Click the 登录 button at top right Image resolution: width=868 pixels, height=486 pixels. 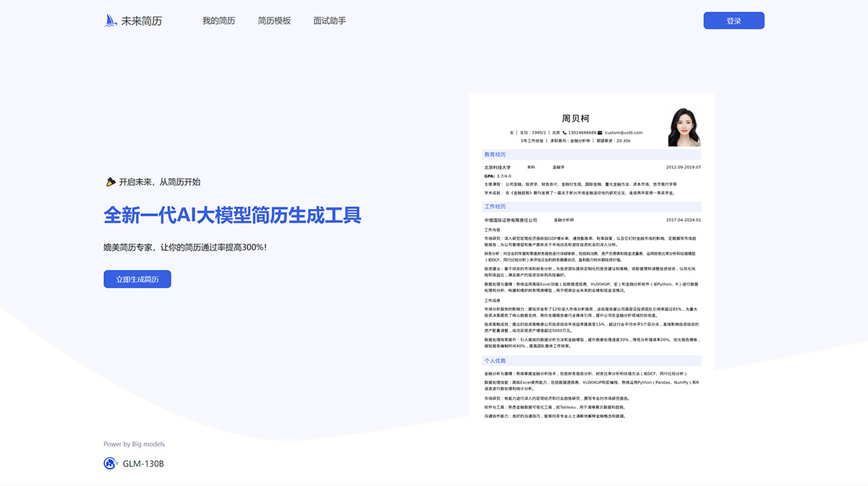tap(733, 20)
